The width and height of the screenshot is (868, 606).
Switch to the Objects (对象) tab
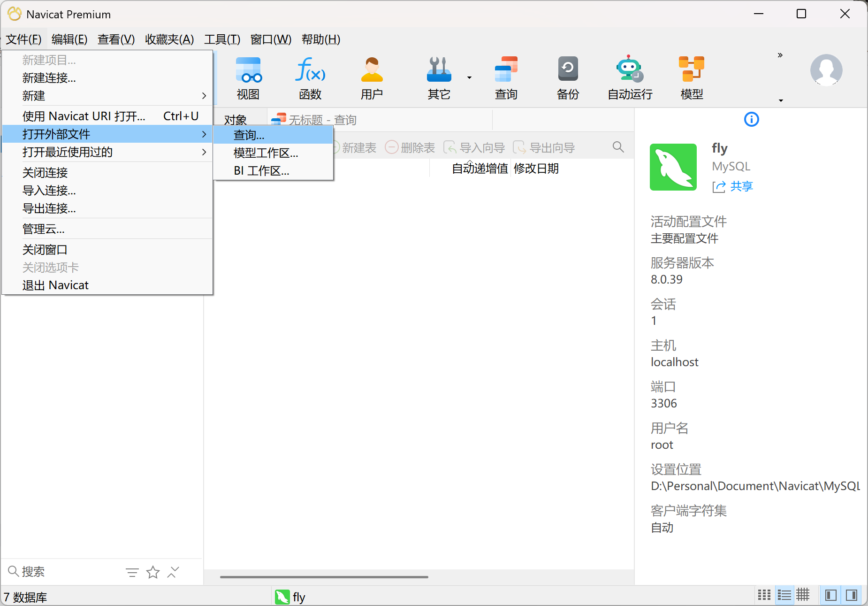236,120
